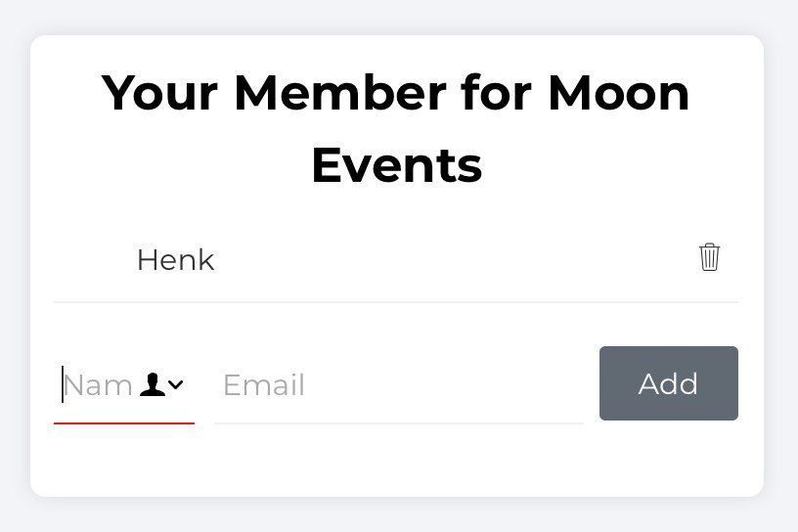Expand the autofill chevron in the Name field
The height and width of the screenshot is (532, 798).
(176, 385)
